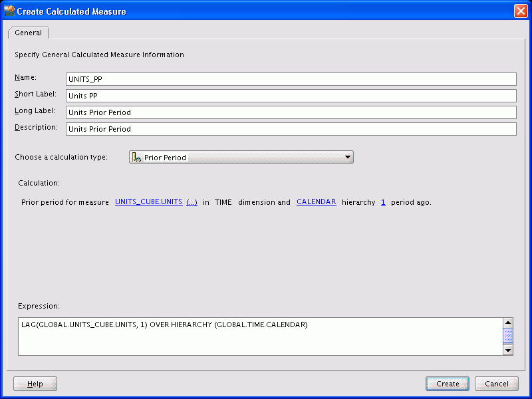Open Help for this dialog
Image resolution: width=532 pixels, height=399 pixels.
click(x=35, y=383)
